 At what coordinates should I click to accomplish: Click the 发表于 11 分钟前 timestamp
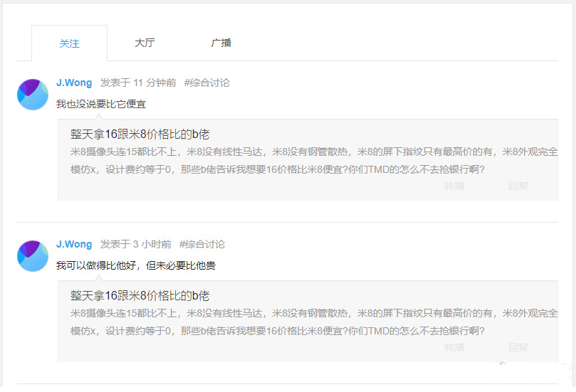point(138,83)
